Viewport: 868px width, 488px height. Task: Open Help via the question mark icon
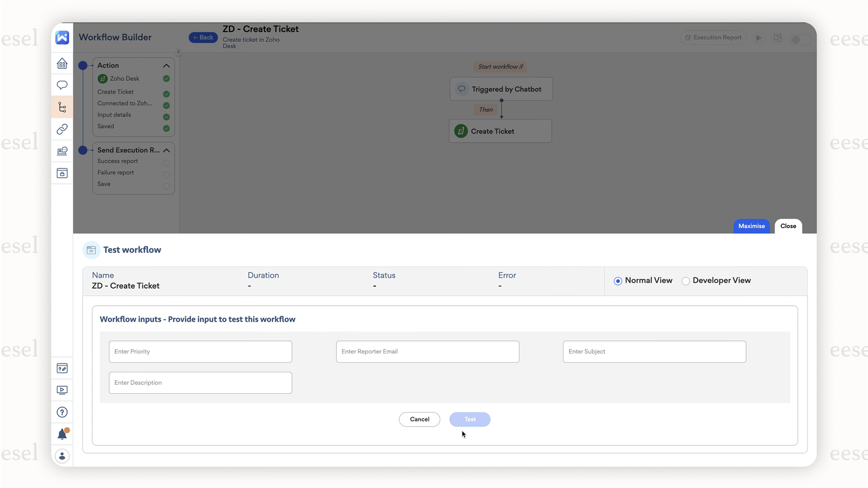coord(62,412)
